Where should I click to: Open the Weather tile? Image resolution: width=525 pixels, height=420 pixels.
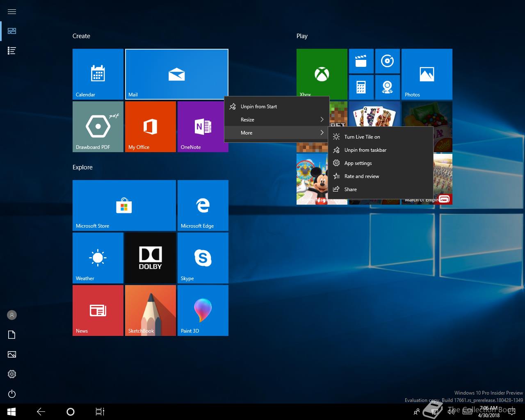pos(98,258)
